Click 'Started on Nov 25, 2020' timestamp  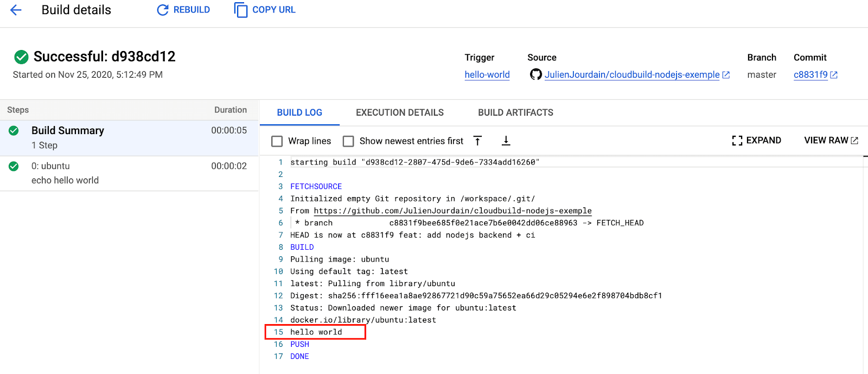(x=88, y=75)
